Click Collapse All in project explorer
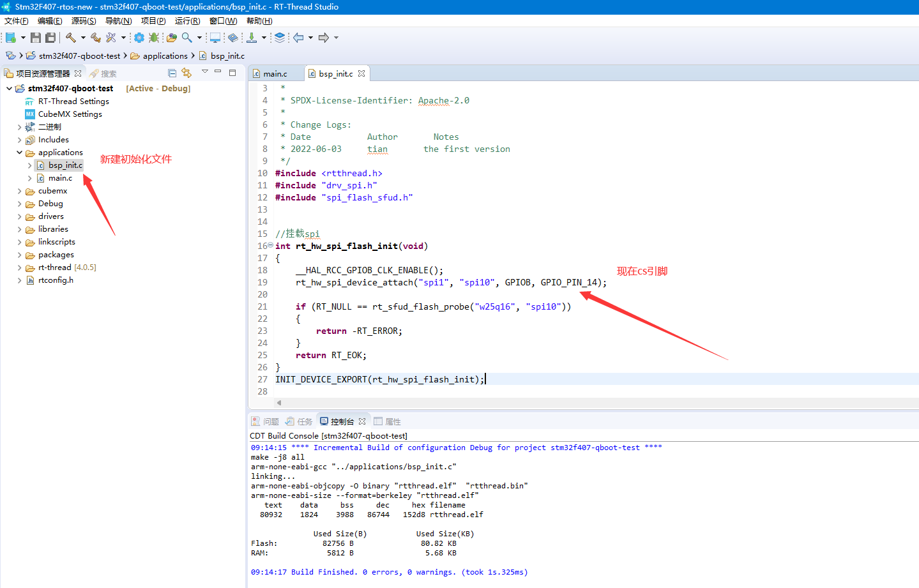 coord(172,73)
